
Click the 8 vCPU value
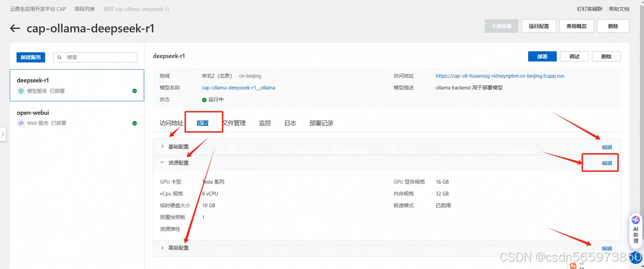pos(210,193)
